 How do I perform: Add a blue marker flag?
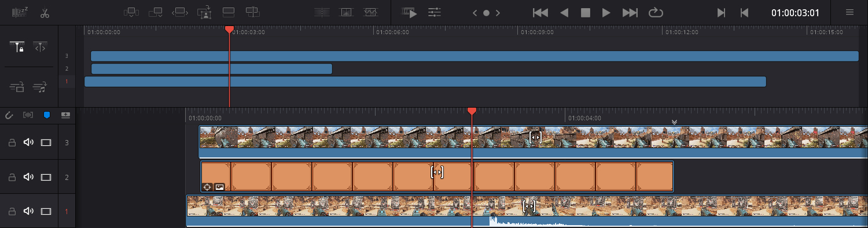tap(47, 115)
